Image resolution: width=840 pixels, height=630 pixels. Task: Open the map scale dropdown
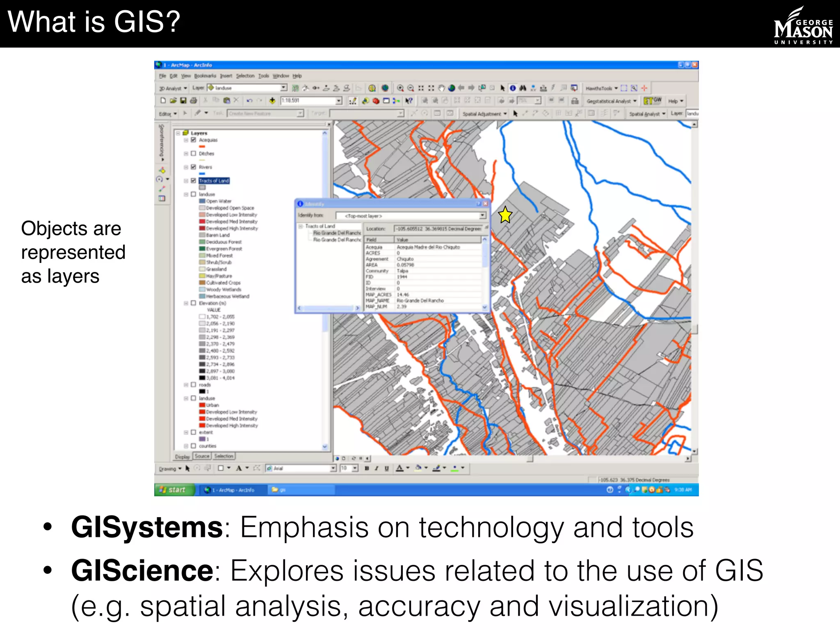tap(339, 100)
